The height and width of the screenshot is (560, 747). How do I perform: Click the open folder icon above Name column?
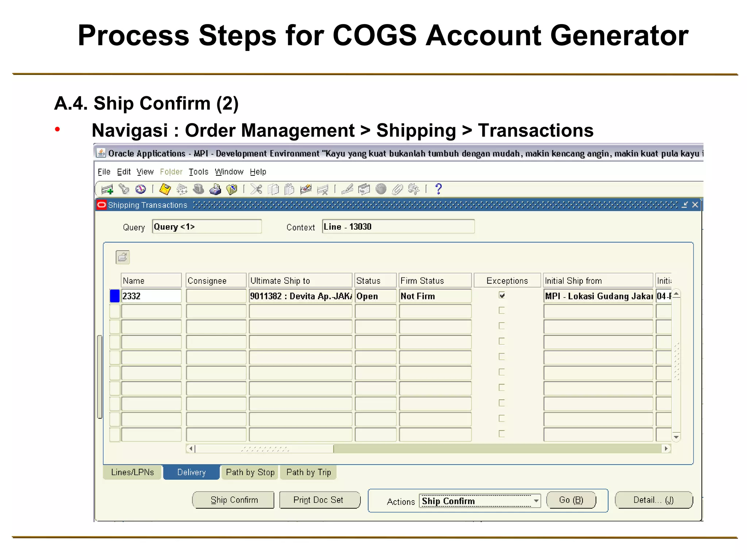[123, 257]
